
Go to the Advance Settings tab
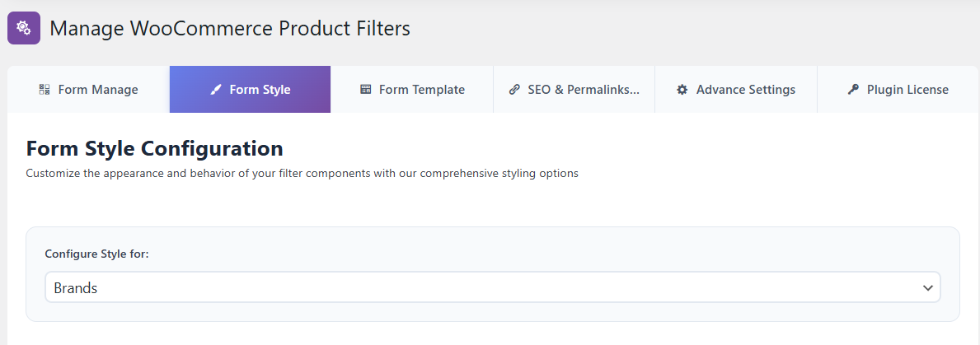point(736,89)
